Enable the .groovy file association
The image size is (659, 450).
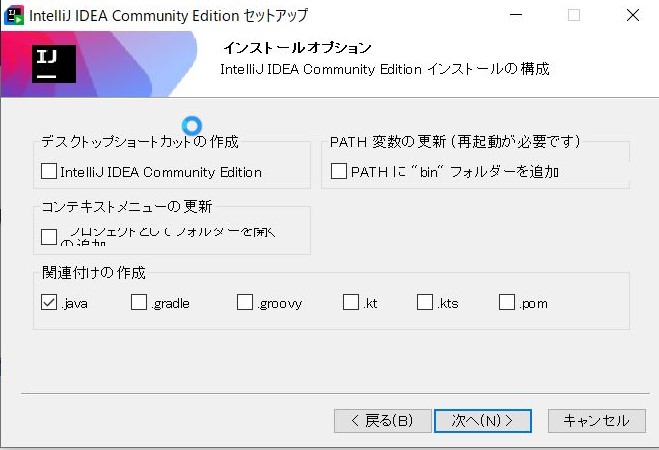point(245,302)
